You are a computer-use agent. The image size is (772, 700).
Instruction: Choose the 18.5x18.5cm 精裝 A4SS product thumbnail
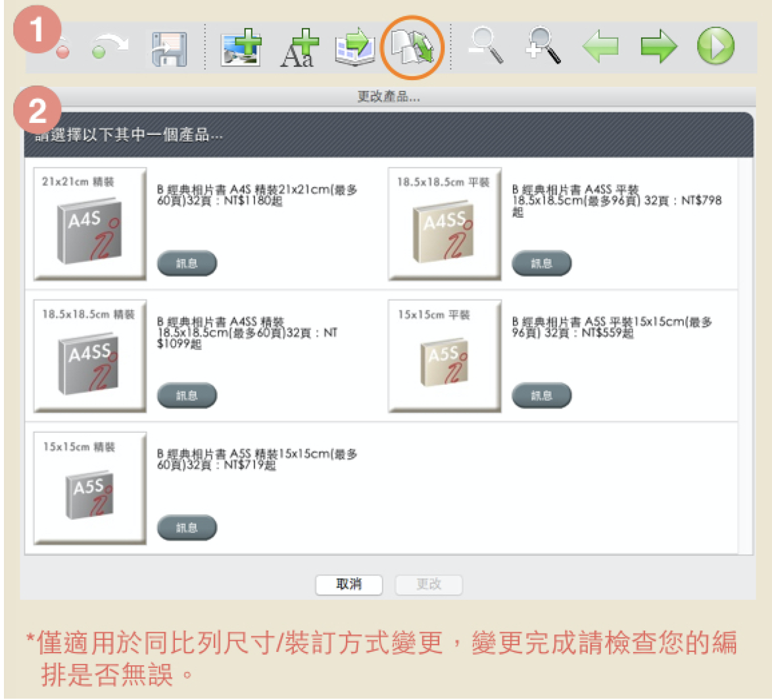tap(89, 356)
